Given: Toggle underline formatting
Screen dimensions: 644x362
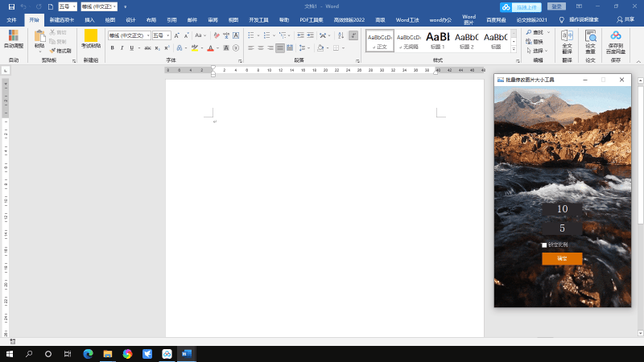Looking at the screenshot, I should (133, 48).
